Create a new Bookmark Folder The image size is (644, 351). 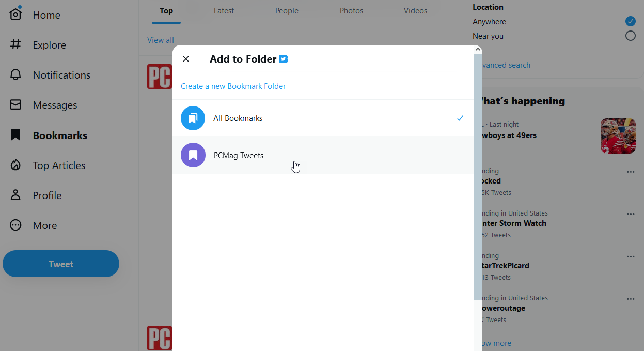tap(233, 86)
